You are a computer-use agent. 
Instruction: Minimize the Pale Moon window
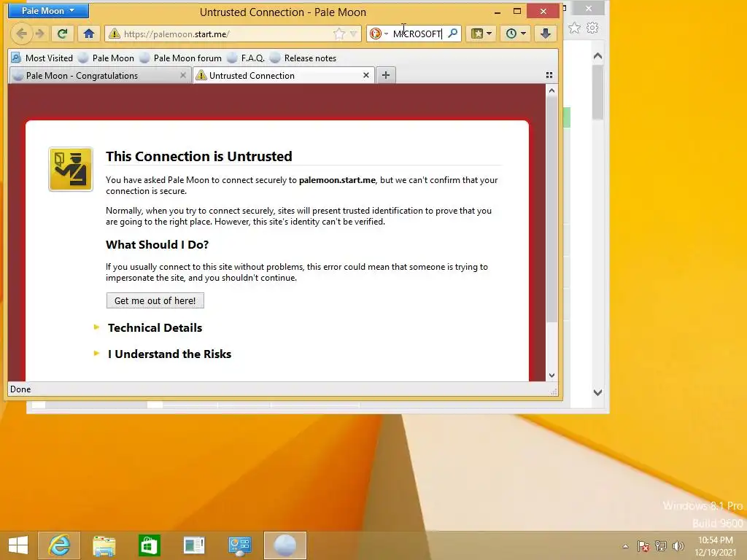coord(498,12)
